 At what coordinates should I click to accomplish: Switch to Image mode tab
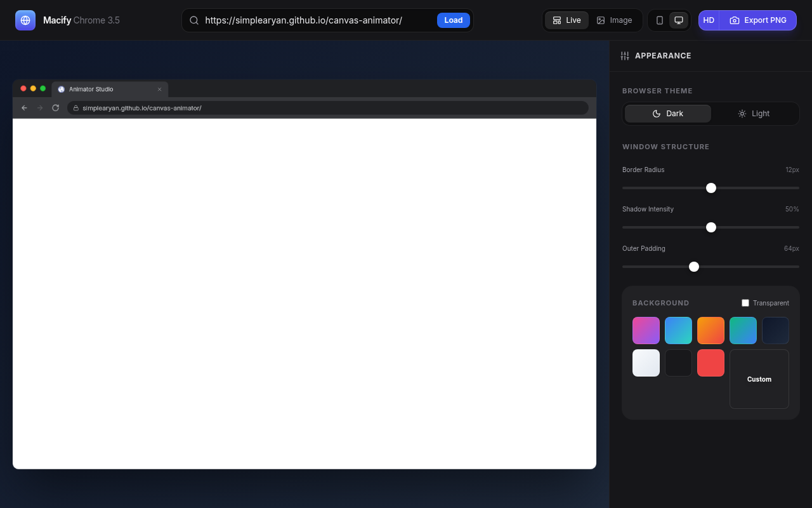[x=614, y=20]
